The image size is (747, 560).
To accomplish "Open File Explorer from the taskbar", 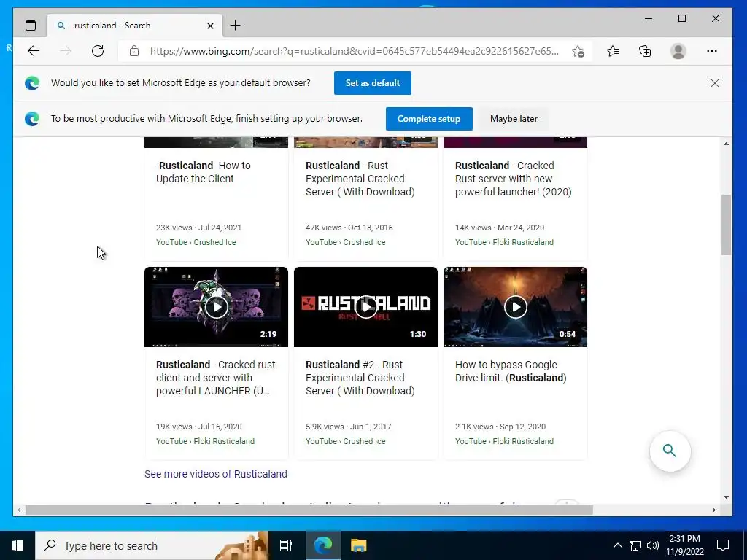I will click(x=359, y=545).
